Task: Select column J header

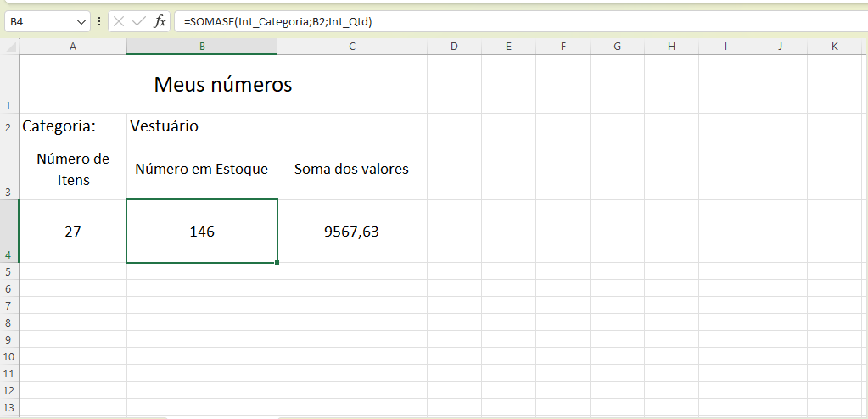Action: tap(780, 47)
